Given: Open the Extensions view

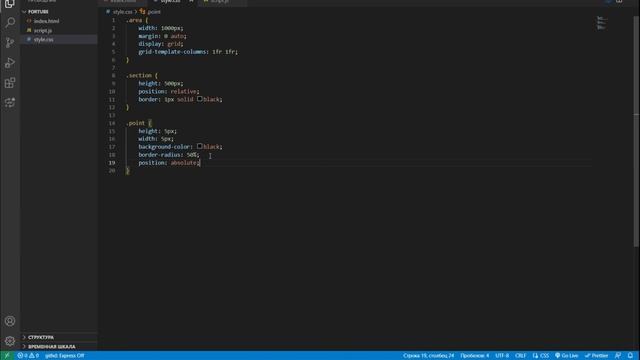Looking at the screenshot, I should (x=10, y=82).
